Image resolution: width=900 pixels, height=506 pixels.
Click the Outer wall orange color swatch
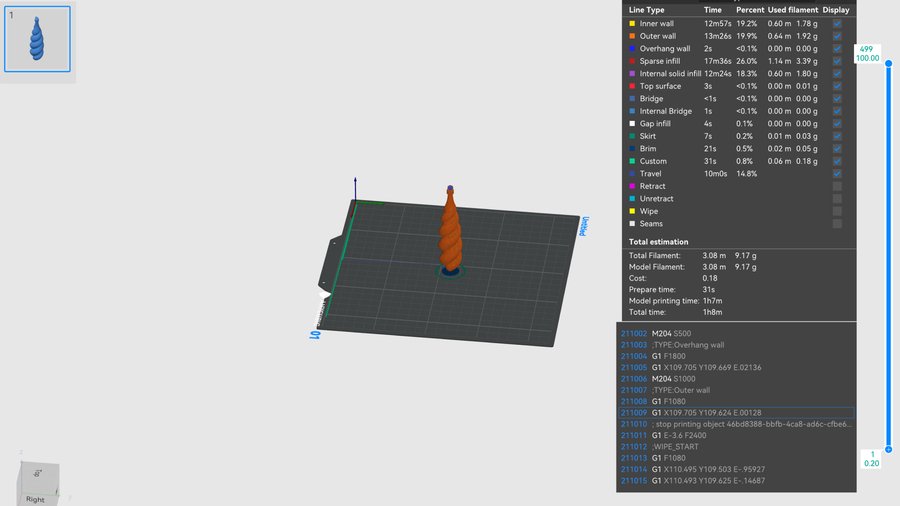632,36
